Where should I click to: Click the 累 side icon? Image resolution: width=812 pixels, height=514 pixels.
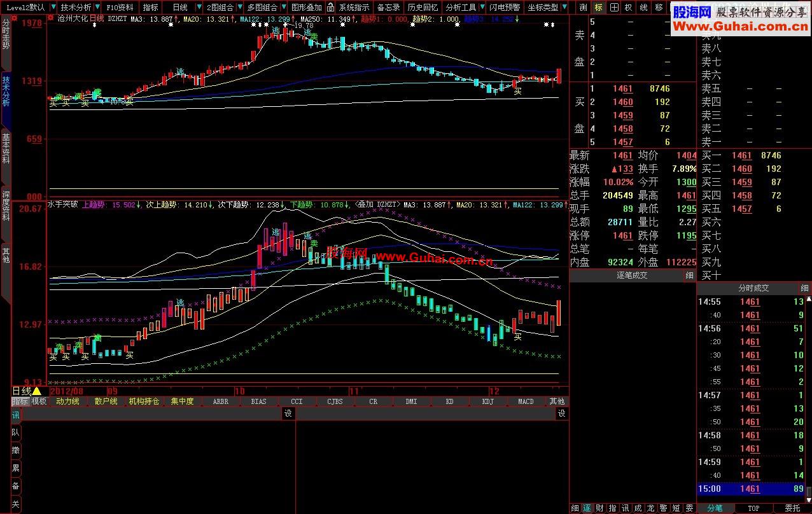tap(16, 468)
